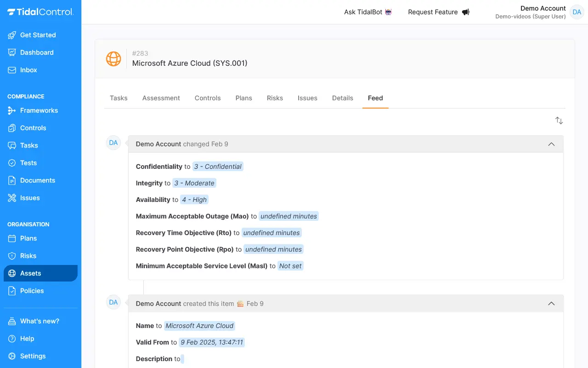
Task: Reverse feed order with sort arrows icon
Action: 559,121
